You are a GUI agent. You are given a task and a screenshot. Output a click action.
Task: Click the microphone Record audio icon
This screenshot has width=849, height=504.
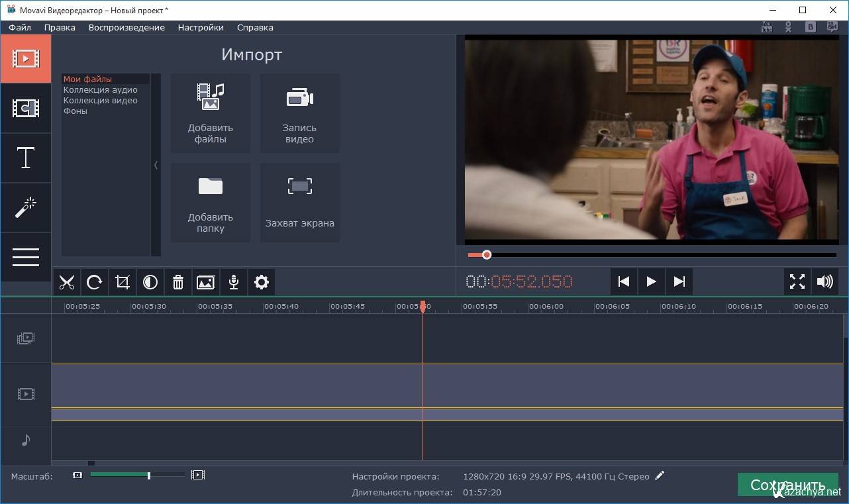click(234, 282)
